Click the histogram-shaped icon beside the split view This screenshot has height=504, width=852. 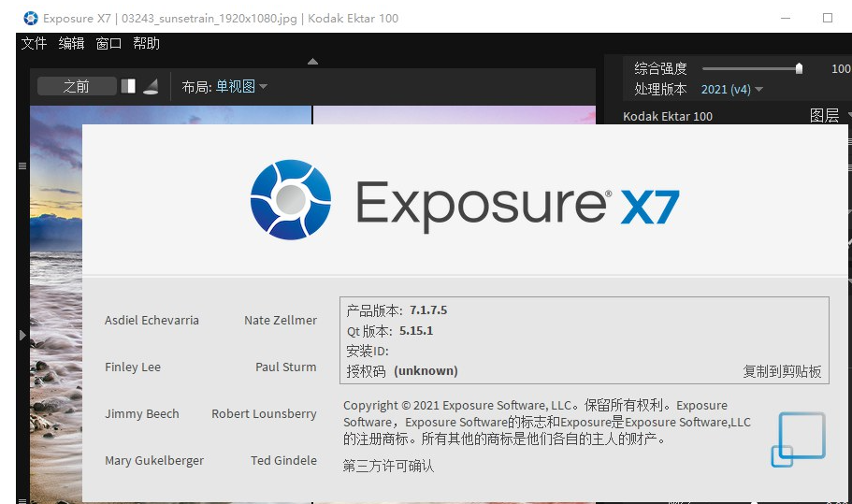tap(151, 86)
